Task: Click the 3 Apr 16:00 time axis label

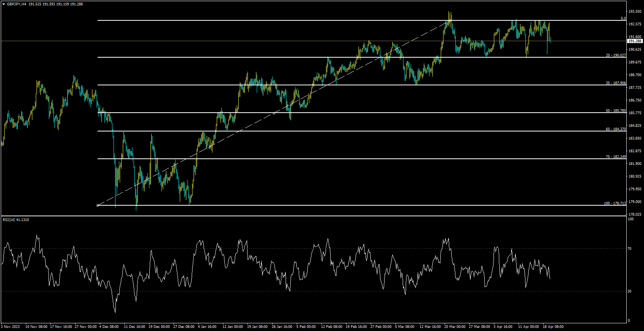Action: (503, 327)
